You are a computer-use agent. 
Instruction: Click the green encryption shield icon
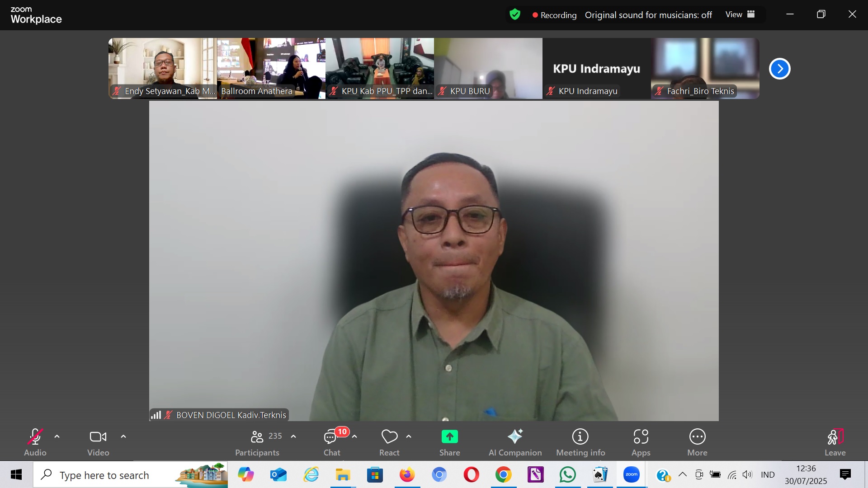[x=515, y=14]
